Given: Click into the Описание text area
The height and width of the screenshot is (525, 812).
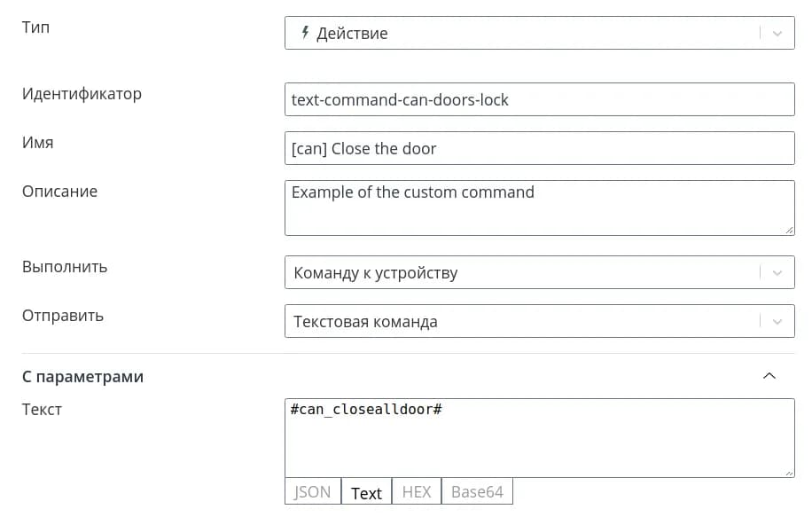Looking at the screenshot, I should 539,208.
